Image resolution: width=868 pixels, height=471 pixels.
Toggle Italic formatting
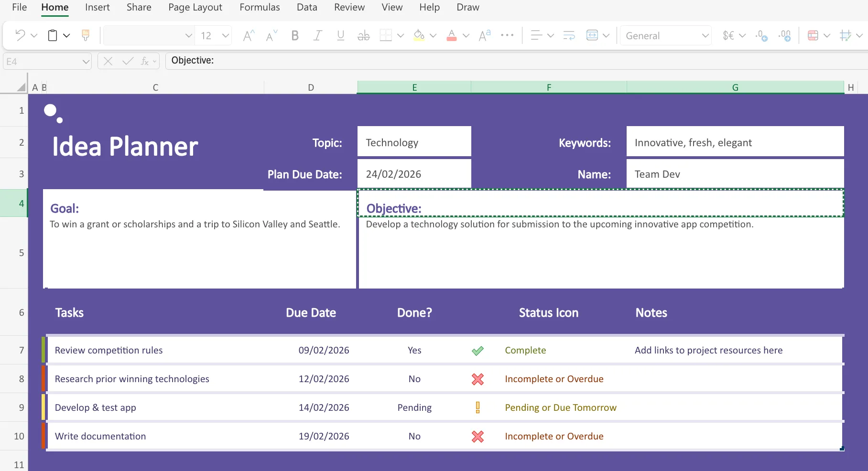click(x=317, y=35)
